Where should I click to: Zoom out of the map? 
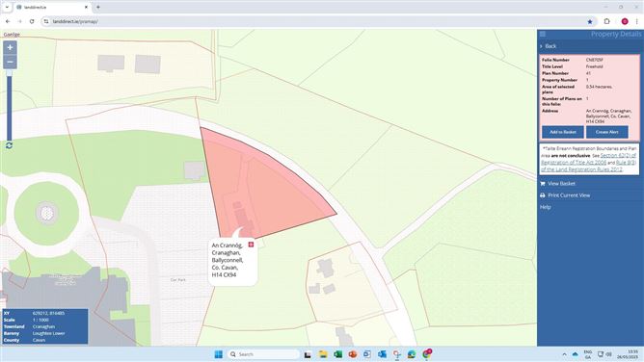pyautogui.click(x=10, y=62)
